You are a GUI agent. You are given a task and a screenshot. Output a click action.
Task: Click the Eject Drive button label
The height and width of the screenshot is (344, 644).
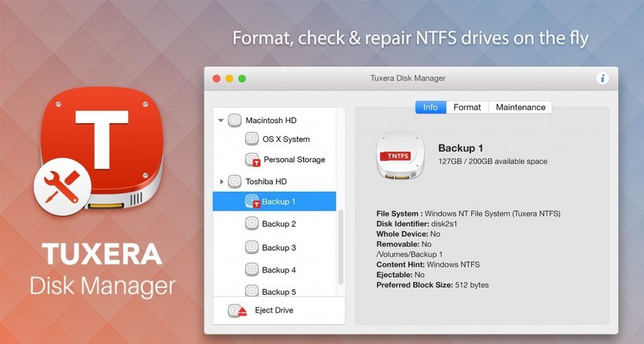point(274,310)
